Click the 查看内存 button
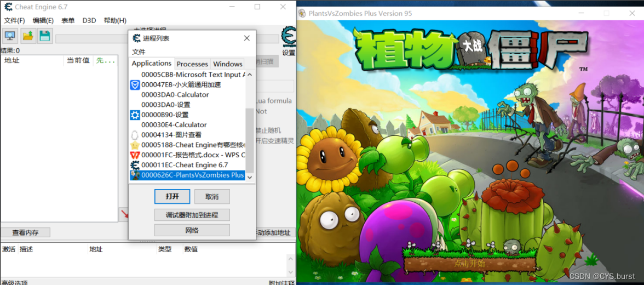This screenshot has height=285, width=644. 25,232
